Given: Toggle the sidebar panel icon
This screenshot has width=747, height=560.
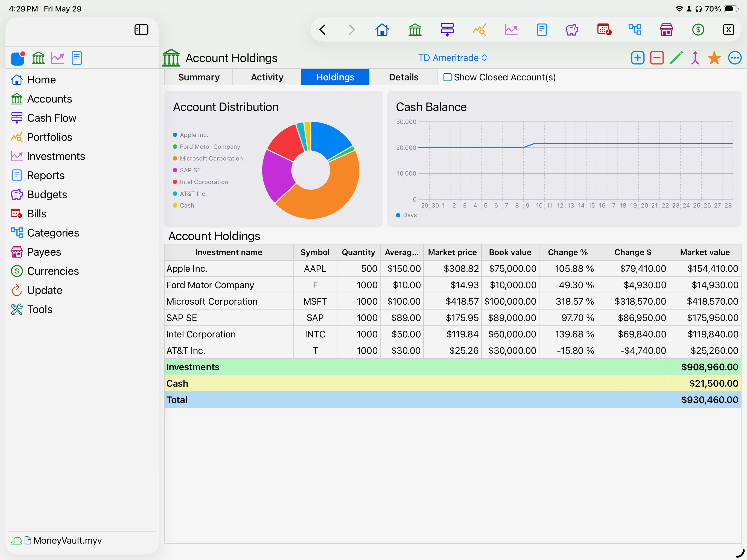Looking at the screenshot, I should click(x=141, y=30).
